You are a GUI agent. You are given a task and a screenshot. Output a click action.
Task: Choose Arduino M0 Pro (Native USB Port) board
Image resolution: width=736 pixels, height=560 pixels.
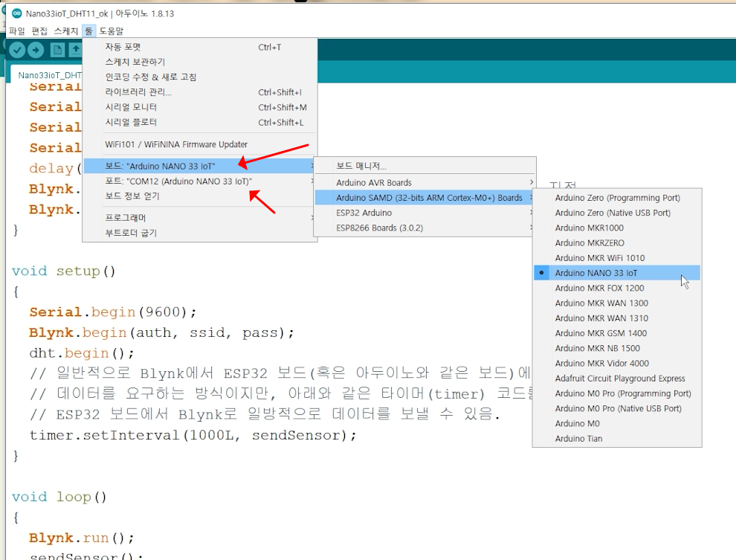click(617, 408)
